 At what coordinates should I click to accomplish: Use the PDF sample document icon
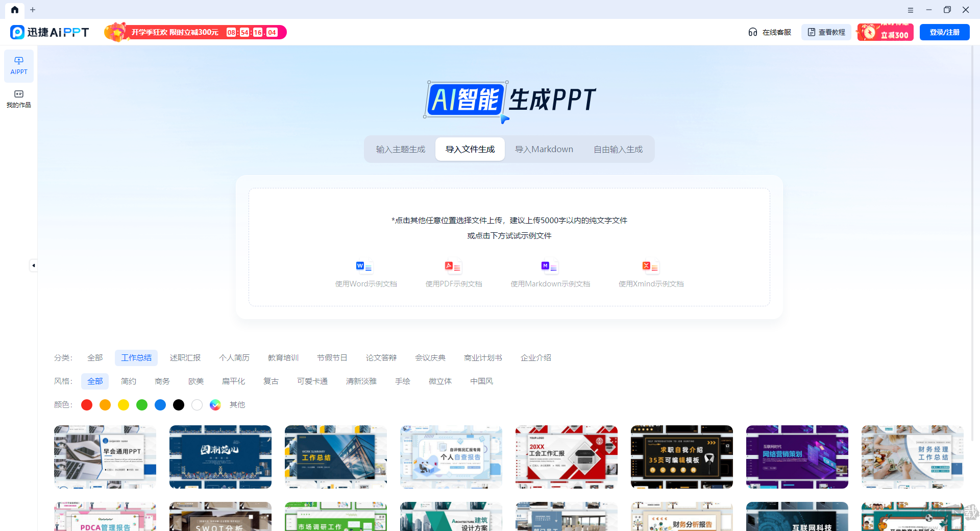click(453, 267)
